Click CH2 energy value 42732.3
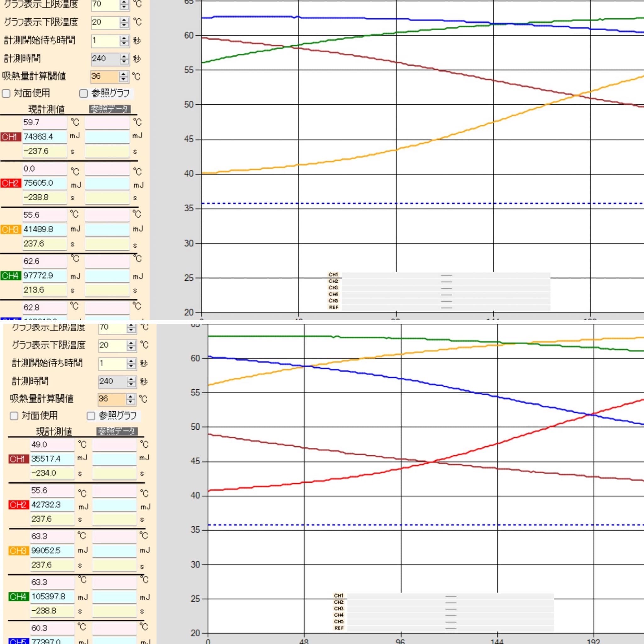This screenshot has width=644, height=644. [x=52, y=505]
